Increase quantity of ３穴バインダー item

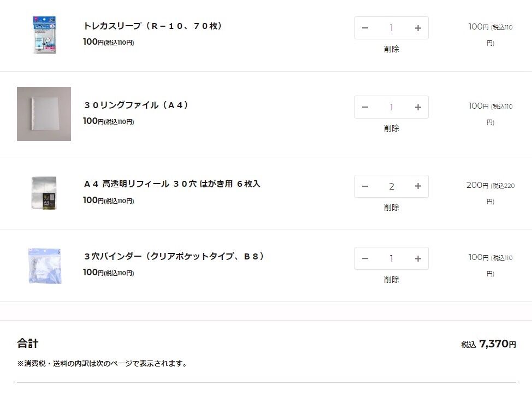coord(418,258)
